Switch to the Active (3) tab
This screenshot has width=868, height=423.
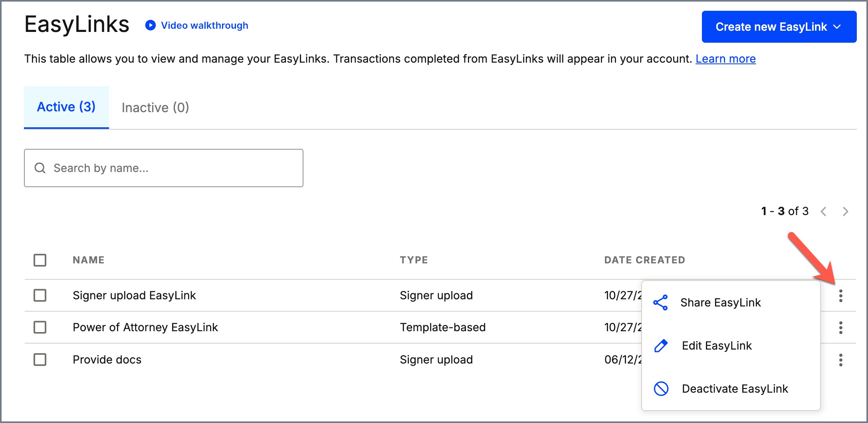[66, 107]
